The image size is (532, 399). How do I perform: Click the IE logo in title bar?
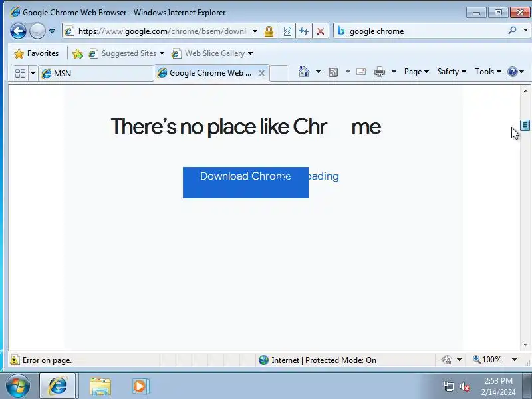tap(15, 12)
